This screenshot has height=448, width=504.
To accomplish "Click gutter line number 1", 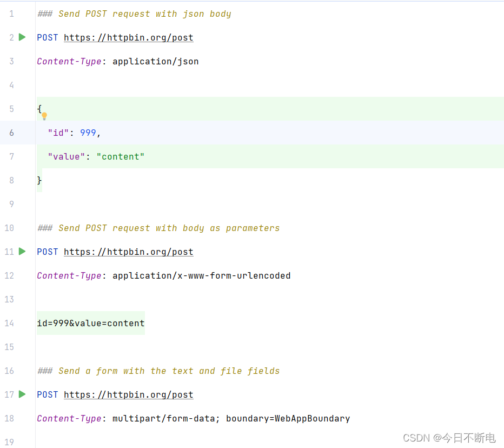I will (x=11, y=14).
